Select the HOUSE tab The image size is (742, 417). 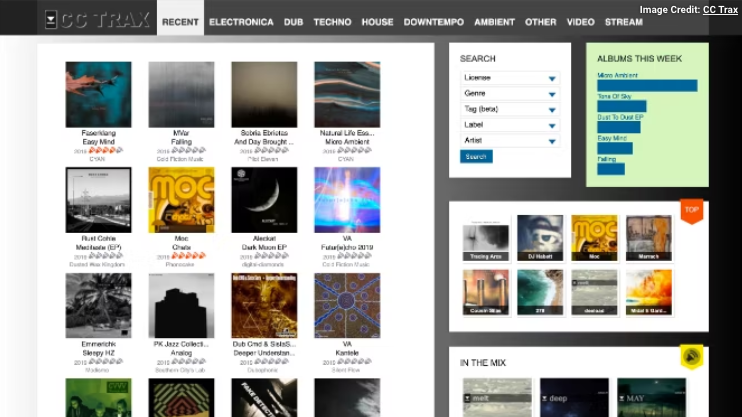coord(377,22)
